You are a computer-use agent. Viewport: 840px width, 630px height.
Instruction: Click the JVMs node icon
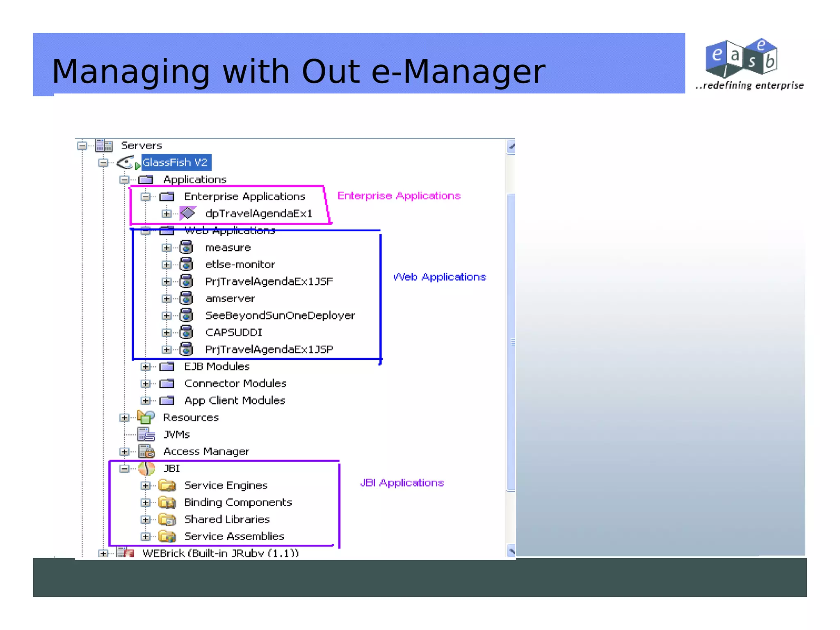[146, 434]
